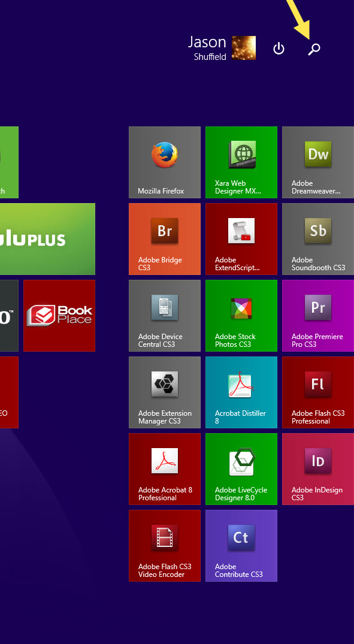Launch Adobe Acrobat 8 Professional tile
The height and width of the screenshot is (644, 354).
[165, 469]
